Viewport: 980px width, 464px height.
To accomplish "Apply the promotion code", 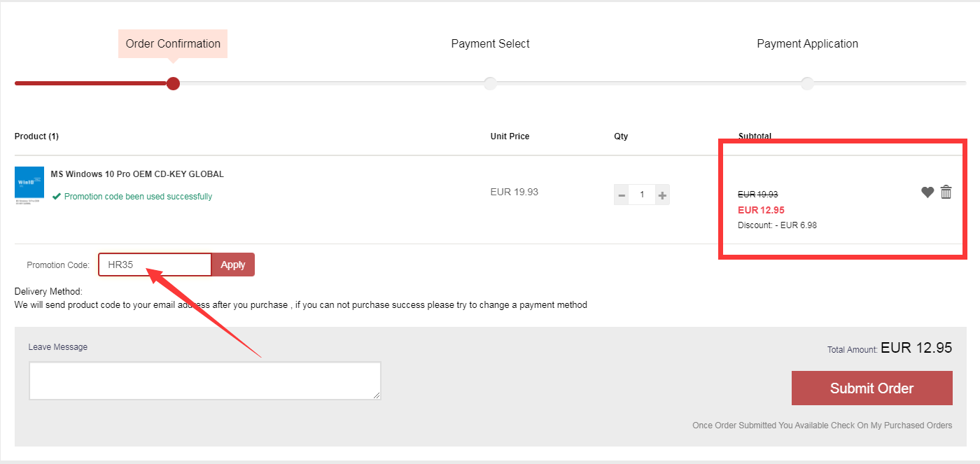I will (x=233, y=265).
